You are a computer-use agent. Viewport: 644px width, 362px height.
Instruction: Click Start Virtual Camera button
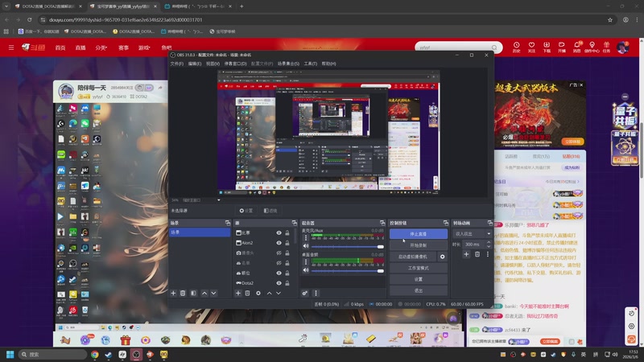(413, 257)
